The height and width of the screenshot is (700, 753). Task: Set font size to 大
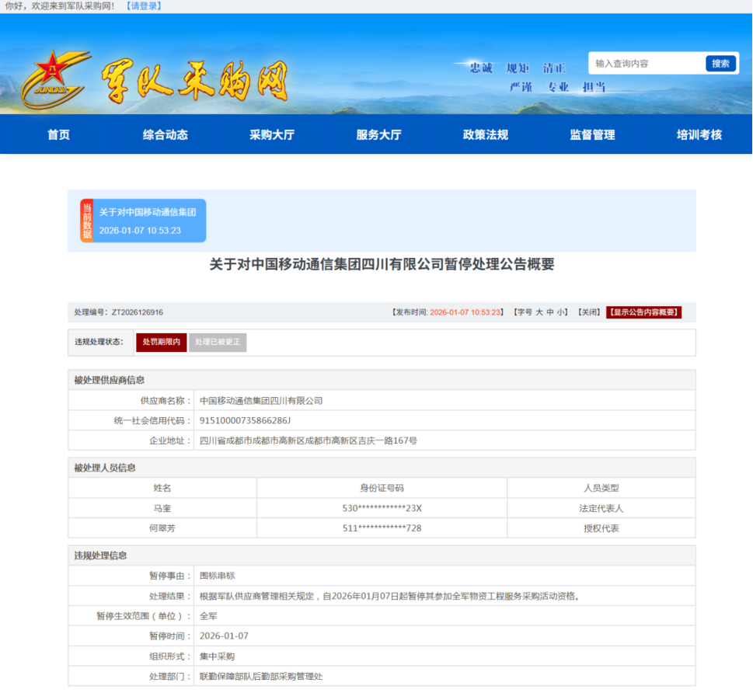coord(539,312)
